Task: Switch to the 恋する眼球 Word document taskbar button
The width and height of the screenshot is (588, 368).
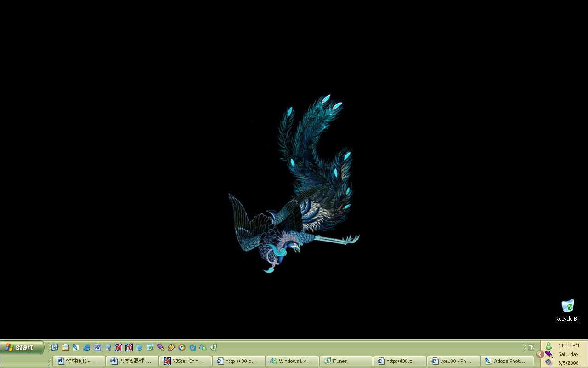Action: pyautogui.click(x=132, y=361)
